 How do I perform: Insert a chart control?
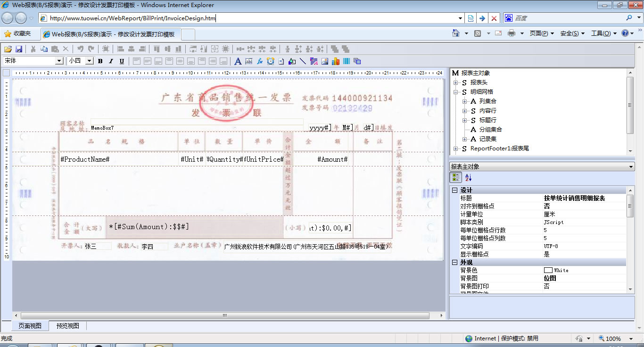tap(336, 61)
